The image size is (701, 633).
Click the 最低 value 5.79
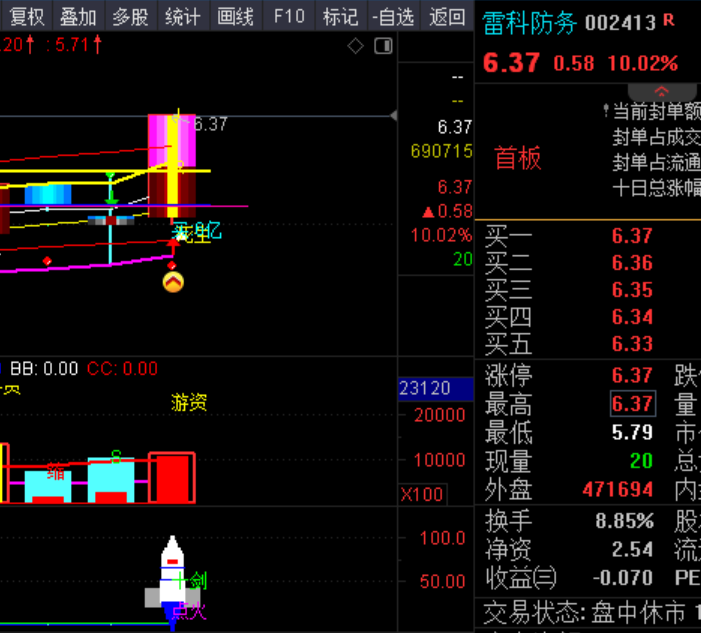[632, 432]
